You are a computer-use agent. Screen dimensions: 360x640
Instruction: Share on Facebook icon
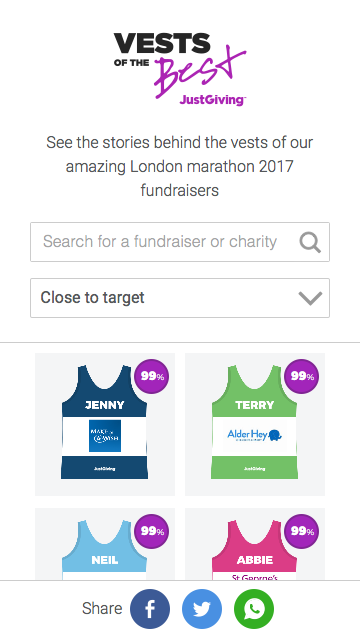click(150, 609)
